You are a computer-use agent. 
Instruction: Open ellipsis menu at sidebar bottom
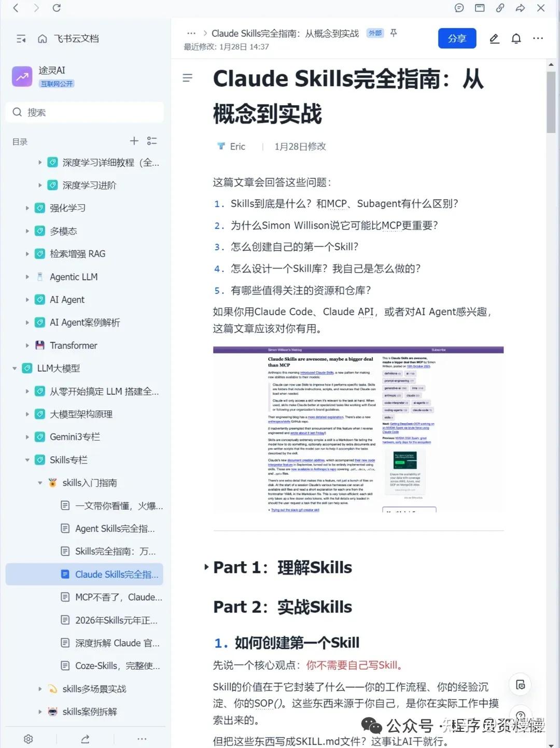142,739
